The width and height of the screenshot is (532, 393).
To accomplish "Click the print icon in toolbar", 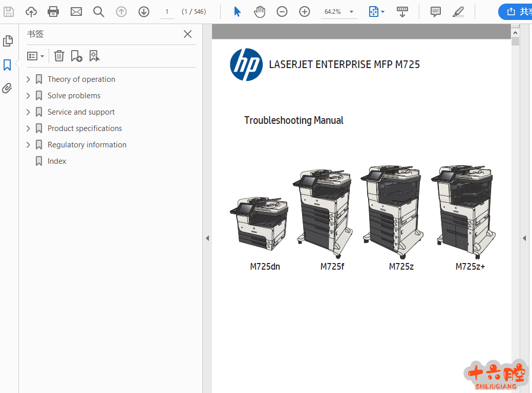I will pos(53,11).
